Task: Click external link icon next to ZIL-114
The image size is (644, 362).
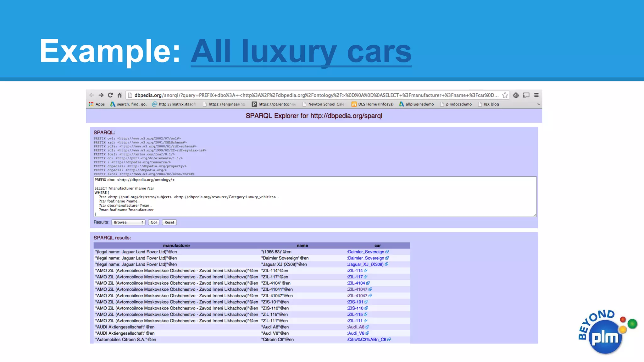Action: (366, 271)
